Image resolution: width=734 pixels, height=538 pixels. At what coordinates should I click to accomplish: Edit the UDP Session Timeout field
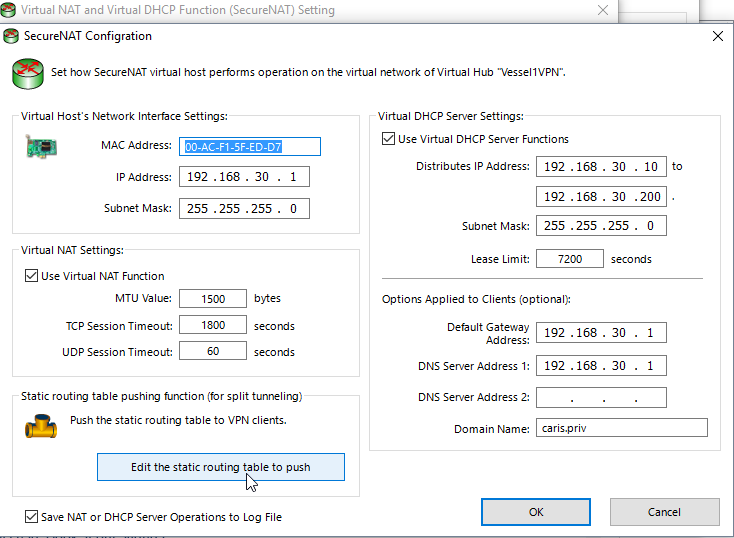(x=213, y=351)
